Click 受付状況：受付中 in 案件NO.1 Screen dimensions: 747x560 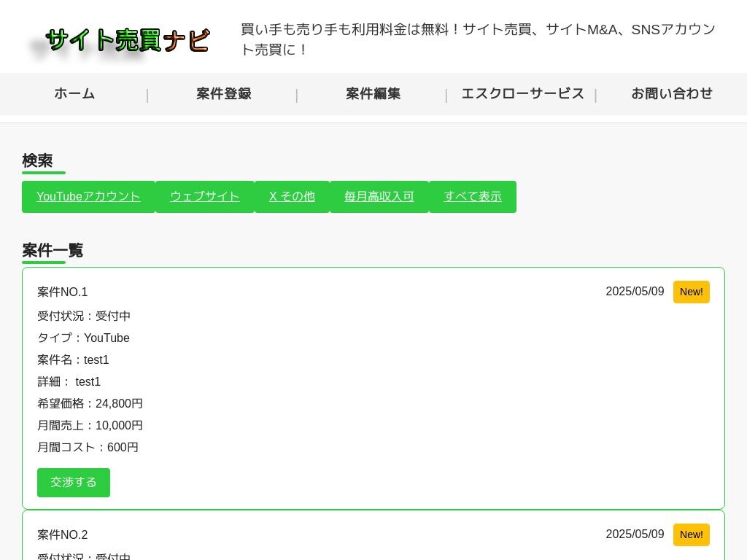pos(84,316)
